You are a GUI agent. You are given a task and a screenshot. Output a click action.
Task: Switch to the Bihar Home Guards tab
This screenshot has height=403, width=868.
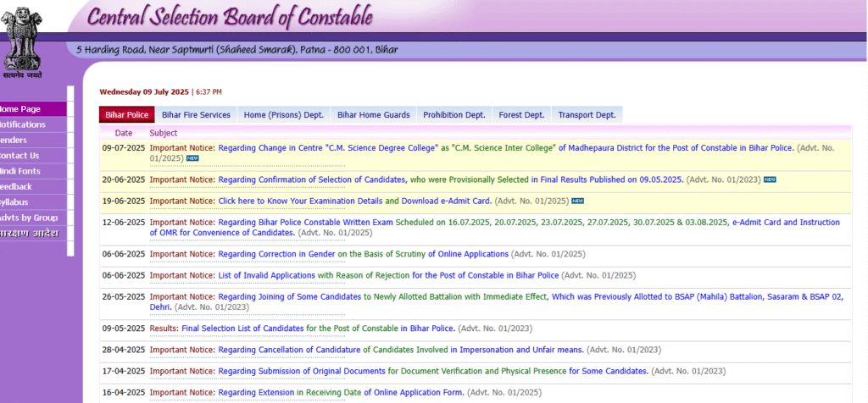(x=374, y=115)
